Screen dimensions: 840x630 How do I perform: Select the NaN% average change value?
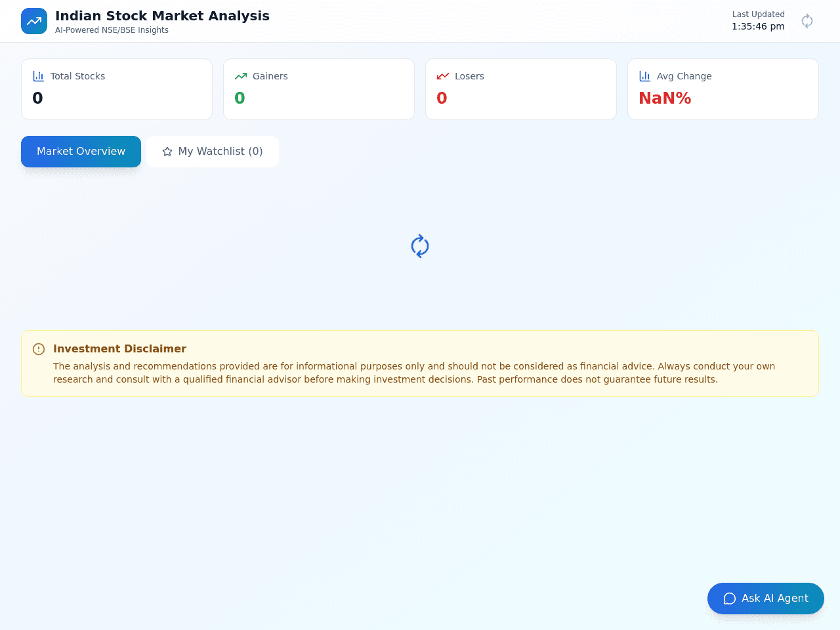click(x=665, y=98)
